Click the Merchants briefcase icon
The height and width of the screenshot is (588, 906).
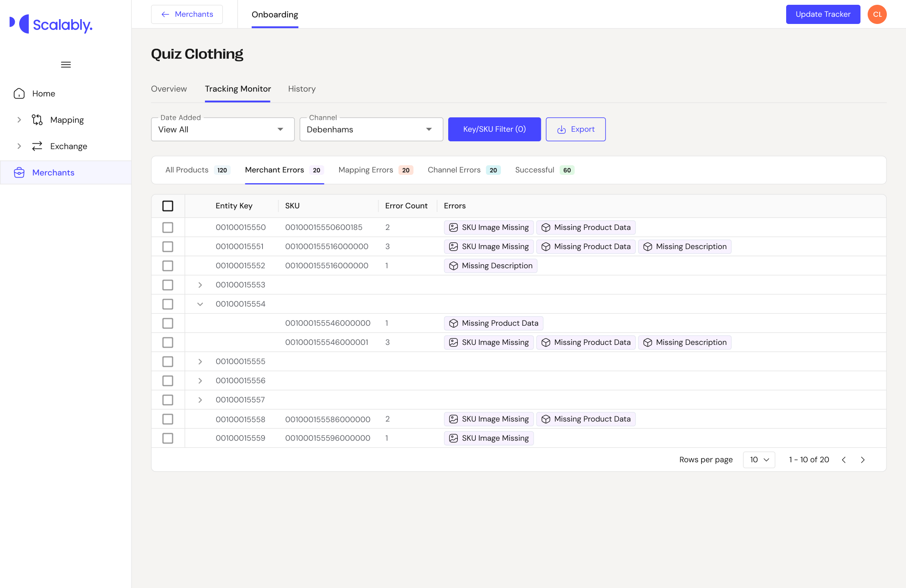(x=19, y=172)
